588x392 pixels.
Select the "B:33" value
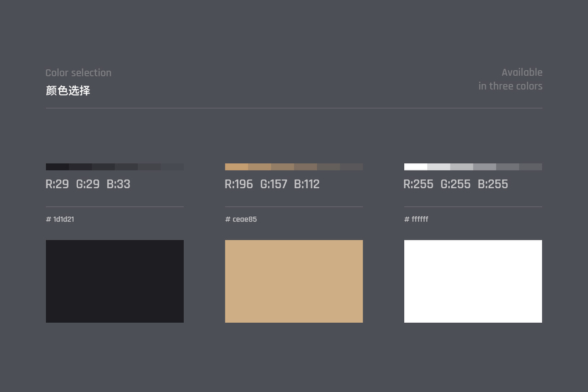pos(118,184)
